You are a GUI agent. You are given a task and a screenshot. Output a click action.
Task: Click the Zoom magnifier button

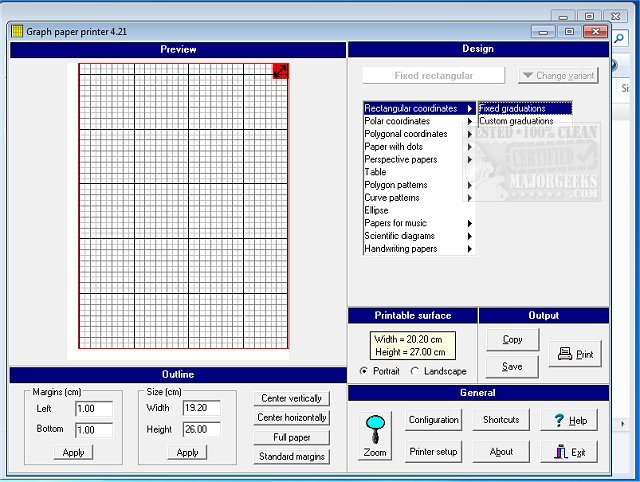(375, 436)
